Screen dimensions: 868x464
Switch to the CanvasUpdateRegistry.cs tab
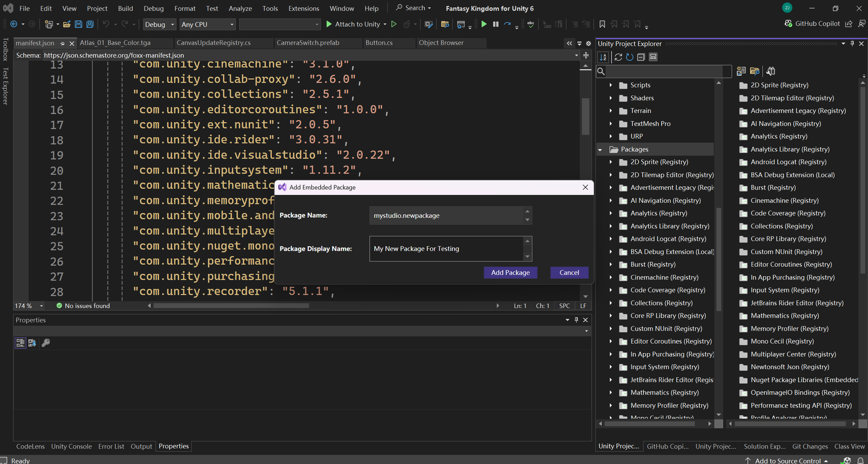point(214,43)
